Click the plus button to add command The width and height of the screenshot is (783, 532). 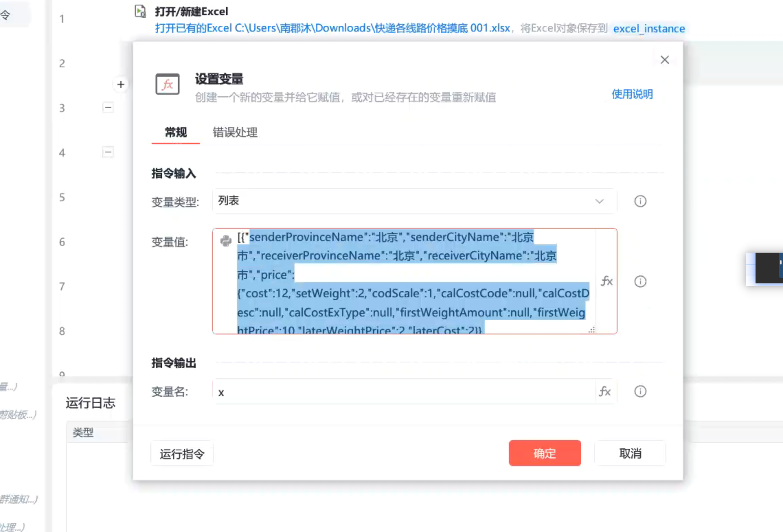pyautogui.click(x=121, y=84)
